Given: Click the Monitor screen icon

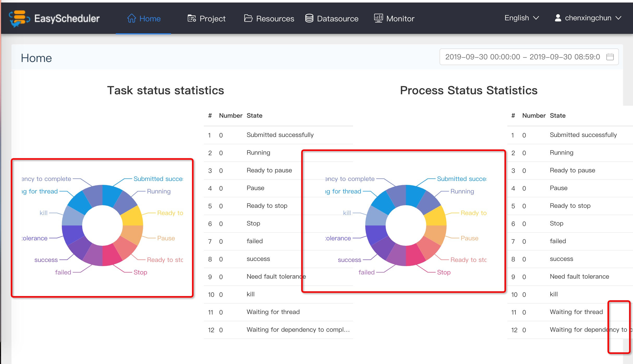Looking at the screenshot, I should pyautogui.click(x=378, y=18).
